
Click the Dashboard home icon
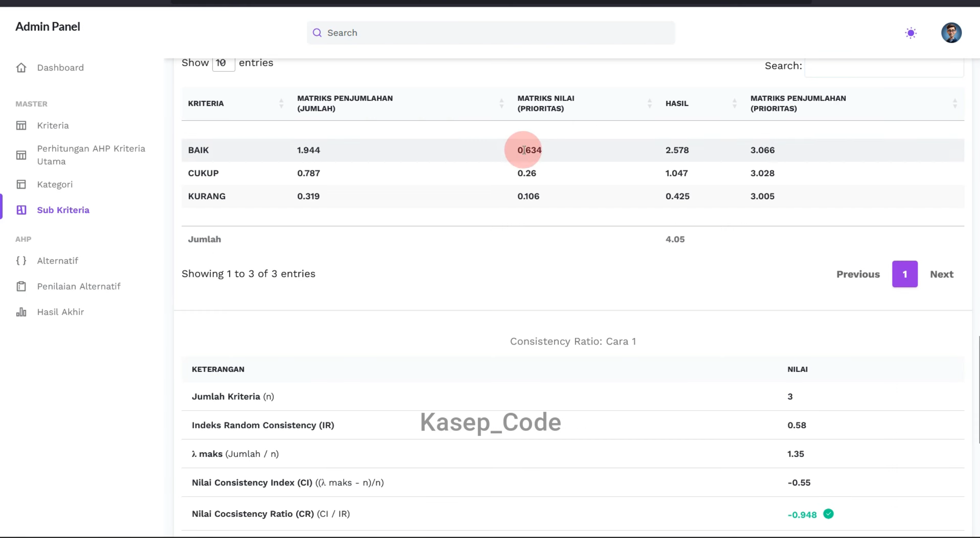[x=21, y=68]
